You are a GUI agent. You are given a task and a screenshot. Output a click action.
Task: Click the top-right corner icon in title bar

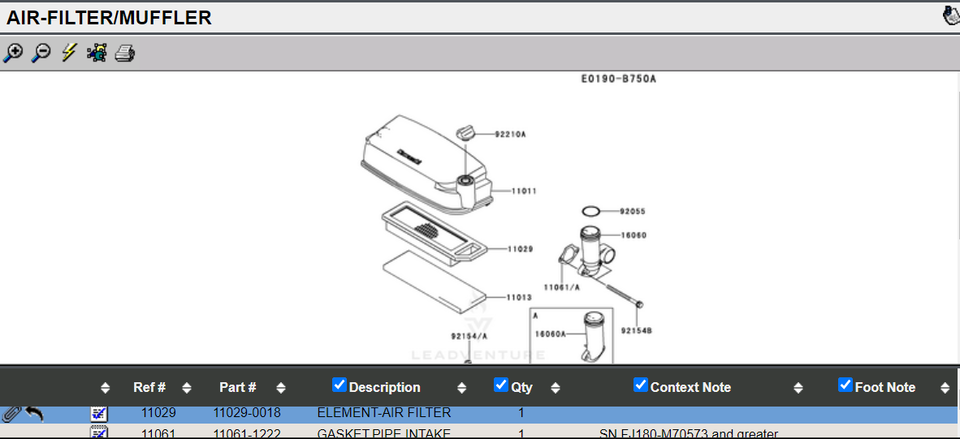(x=950, y=16)
